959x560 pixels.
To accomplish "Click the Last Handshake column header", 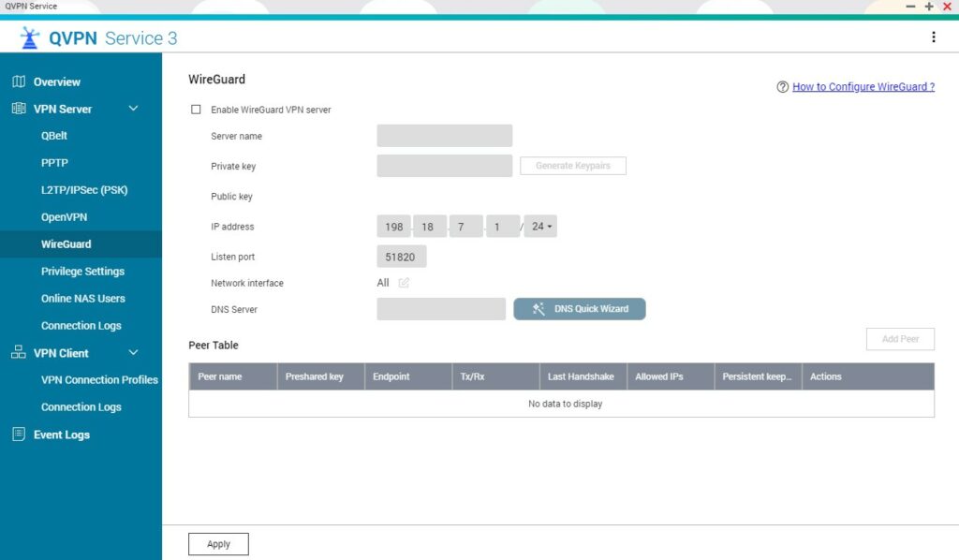I will pos(583,376).
